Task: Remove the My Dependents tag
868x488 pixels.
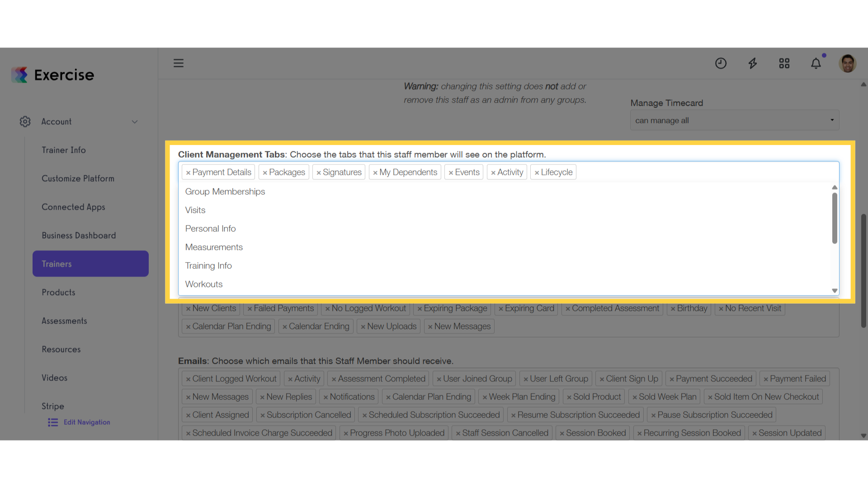Action: [x=375, y=173]
